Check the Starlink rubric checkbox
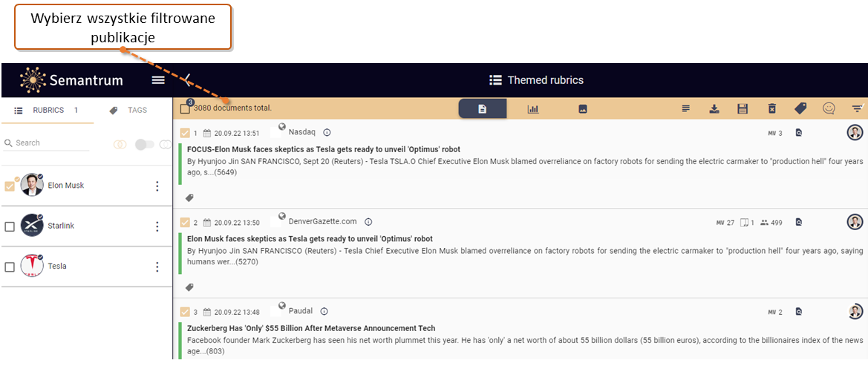Image resolution: width=868 pixels, height=366 pixels. coord(10,226)
